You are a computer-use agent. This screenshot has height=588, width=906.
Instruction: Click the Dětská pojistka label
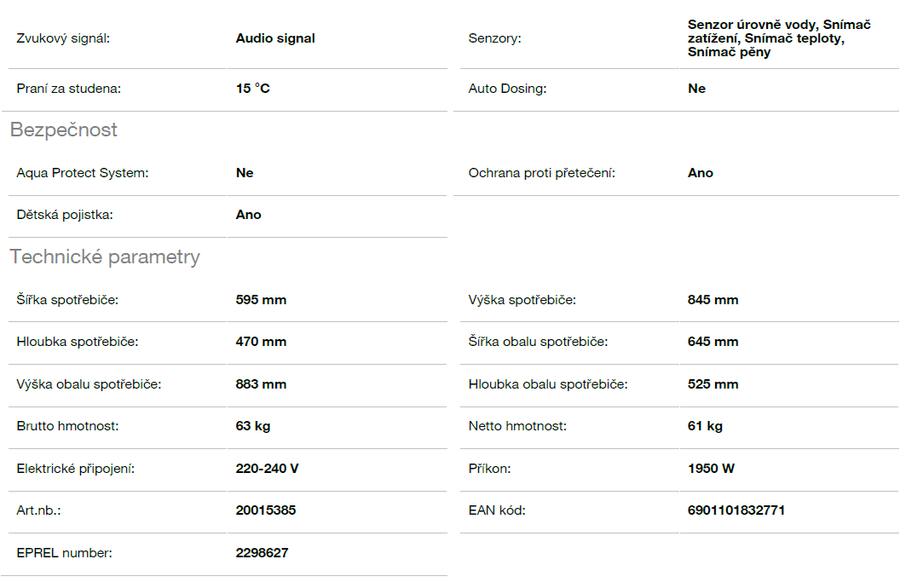(65, 215)
